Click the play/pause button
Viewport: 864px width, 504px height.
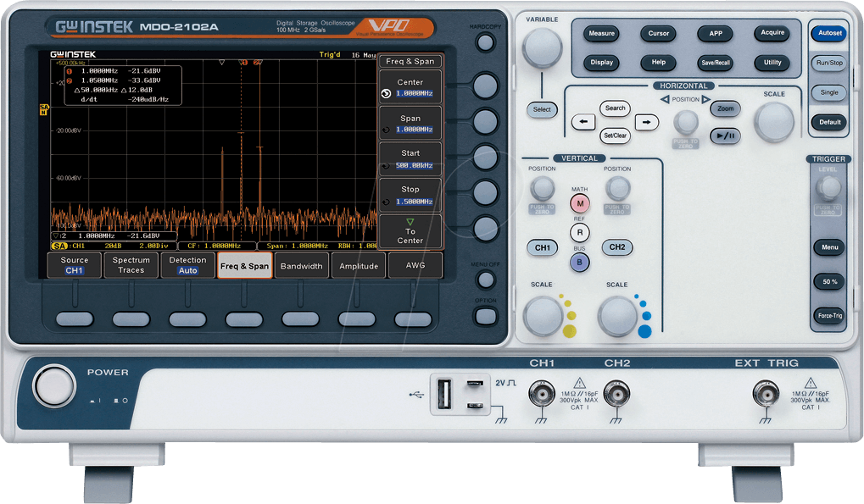[725, 136]
